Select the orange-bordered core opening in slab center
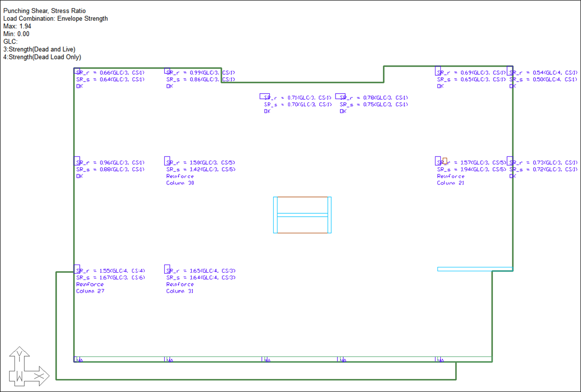 tap(302, 215)
